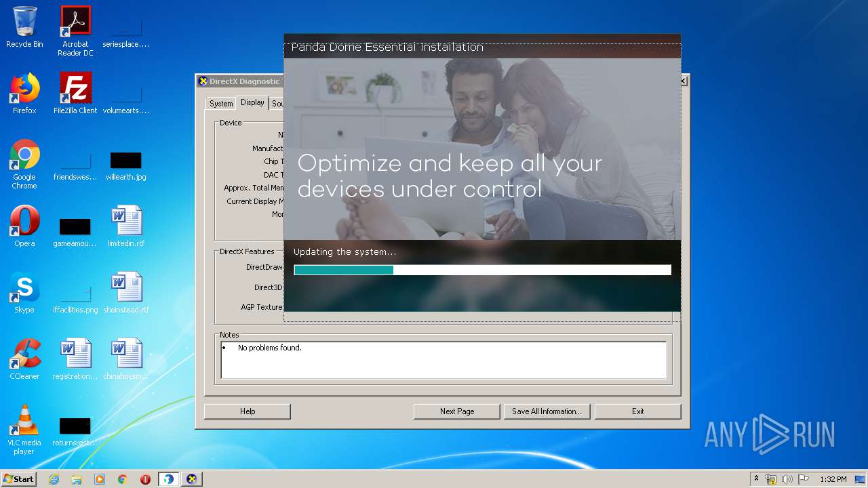Click the DirectX Diagnostic window title bar
The image size is (868, 488).
[239, 81]
